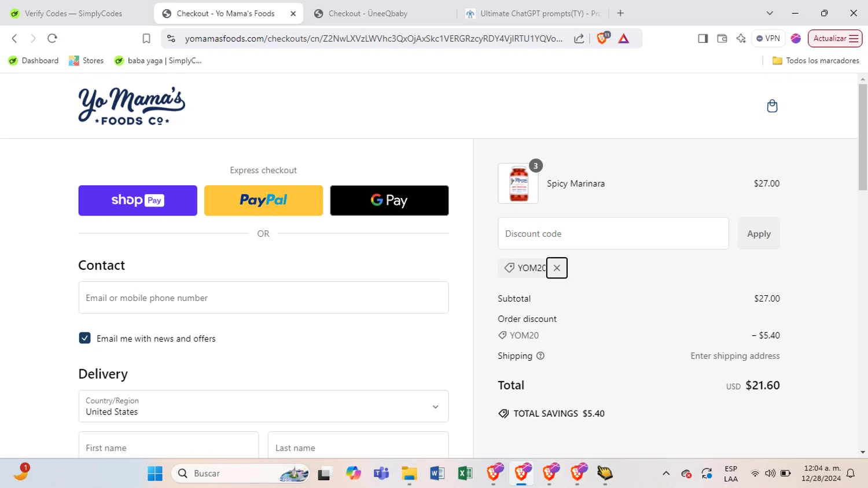This screenshot has width=868, height=488.
Task: Open the shopping bag cart icon
Action: click(772, 106)
